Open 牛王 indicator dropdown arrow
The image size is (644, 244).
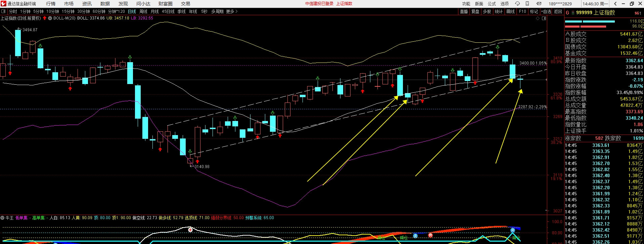coord(3,218)
